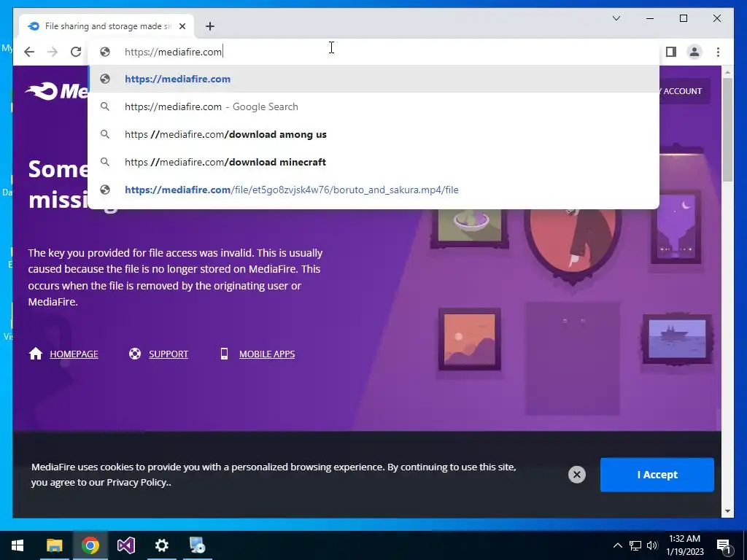Click the forward navigation arrow
The width and height of the screenshot is (747, 560).
click(53, 52)
